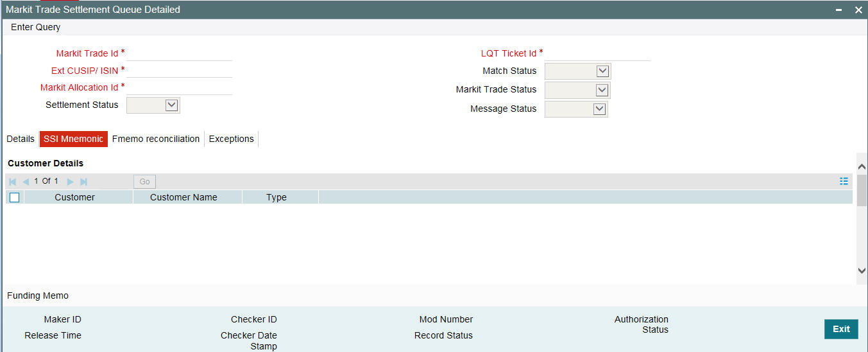Open the Fmemo reconciliation tab
Viewport: 868px width, 352px height.
[x=156, y=139]
